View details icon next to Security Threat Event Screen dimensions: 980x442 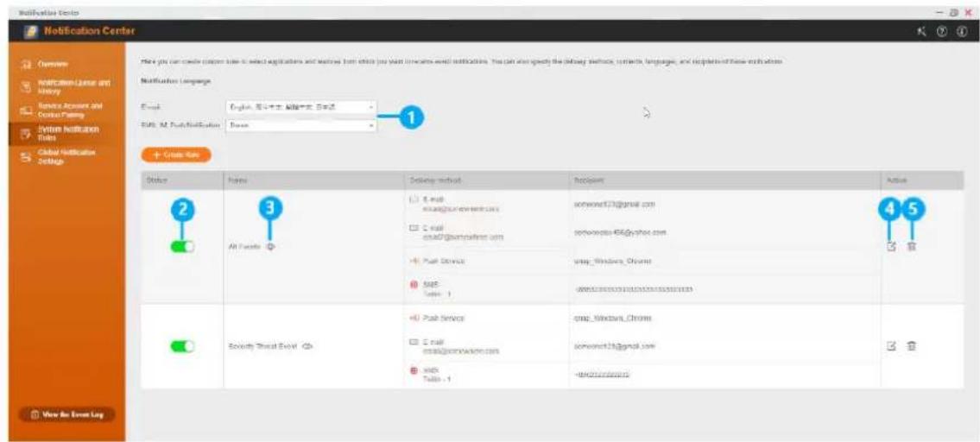(307, 345)
